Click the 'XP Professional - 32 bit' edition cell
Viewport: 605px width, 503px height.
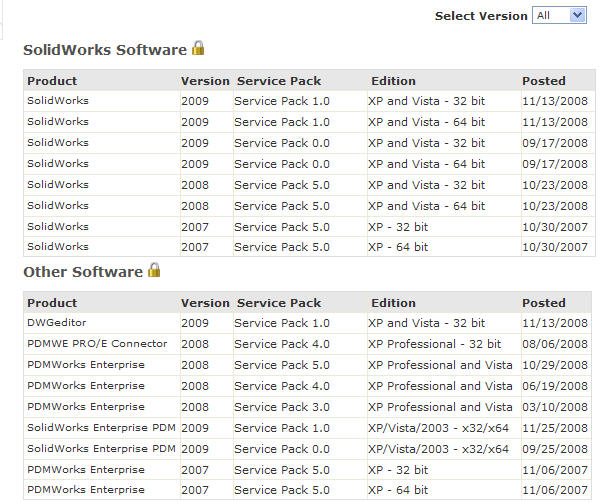(434, 344)
